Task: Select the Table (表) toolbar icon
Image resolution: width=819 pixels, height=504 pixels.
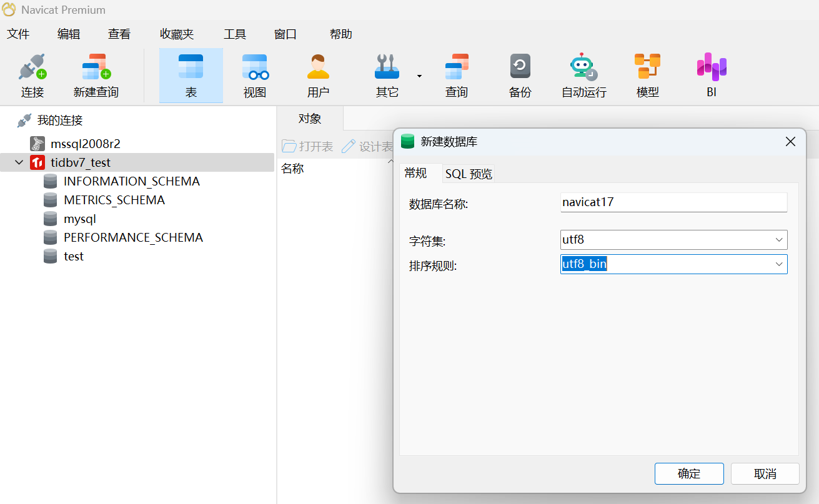Action: pos(191,67)
